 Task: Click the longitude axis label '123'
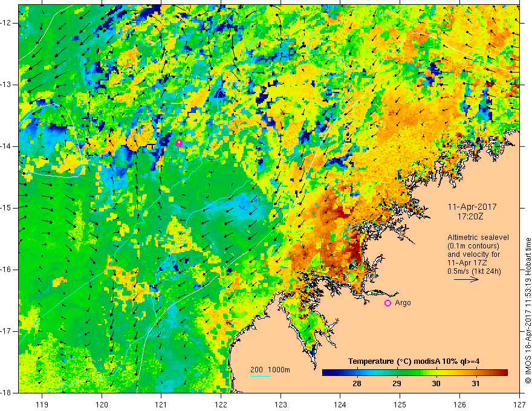(281, 404)
